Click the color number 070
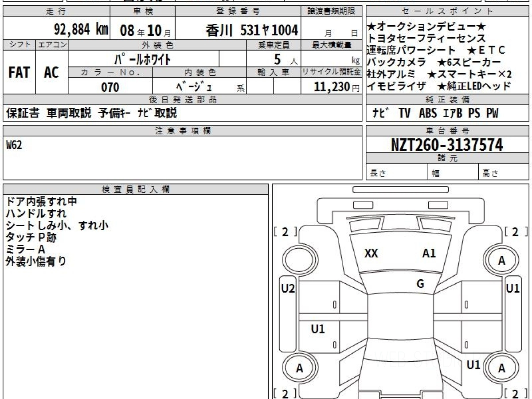The height and width of the screenshot is (399, 532). point(110,87)
